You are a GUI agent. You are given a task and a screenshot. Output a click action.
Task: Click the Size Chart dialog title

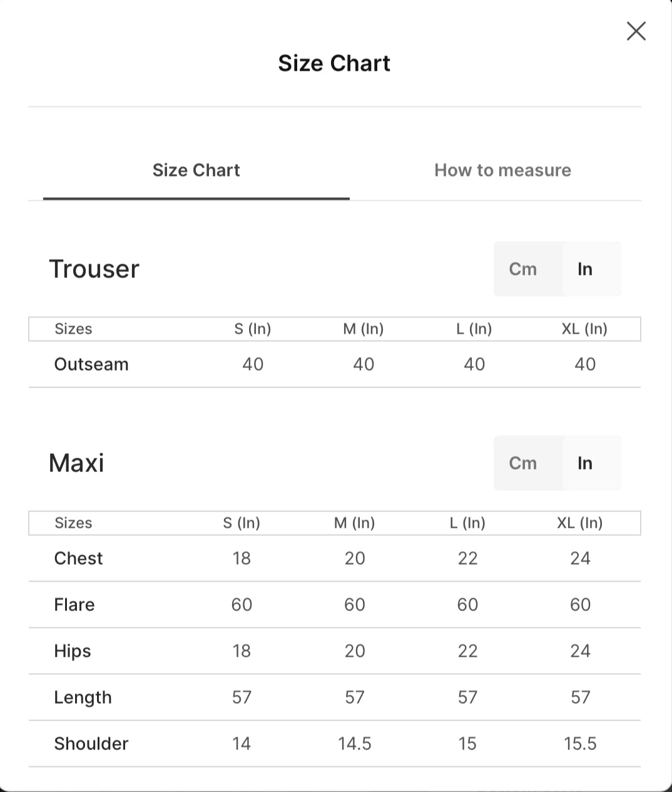click(x=334, y=63)
